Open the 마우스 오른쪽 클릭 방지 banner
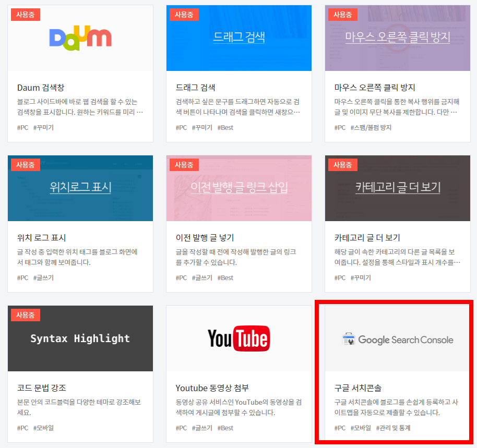This screenshot has height=448, width=477. coord(397,37)
